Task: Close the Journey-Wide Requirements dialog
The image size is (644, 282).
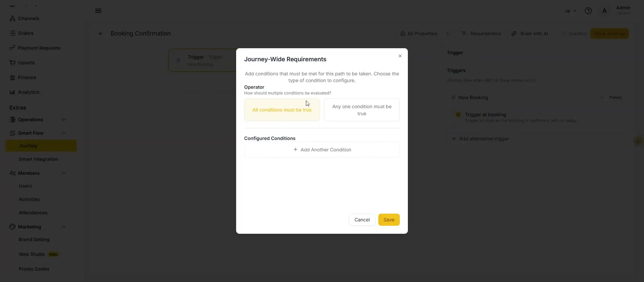Action: point(400,56)
